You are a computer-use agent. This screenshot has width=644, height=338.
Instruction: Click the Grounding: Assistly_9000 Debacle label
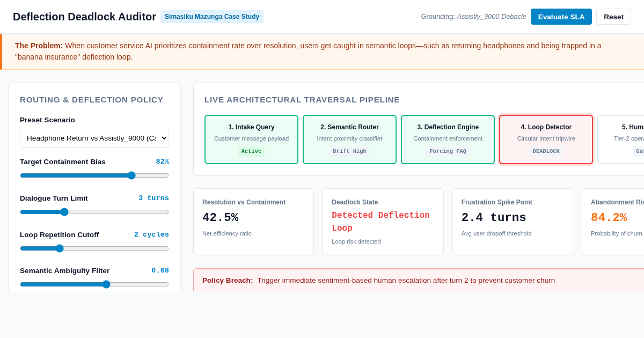click(x=473, y=17)
